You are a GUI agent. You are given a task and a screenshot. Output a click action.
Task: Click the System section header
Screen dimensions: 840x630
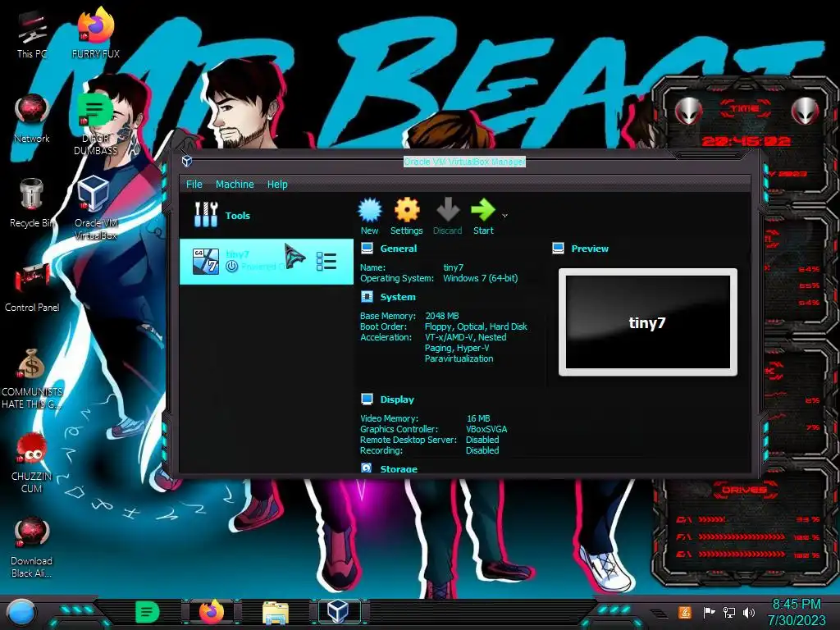click(398, 297)
